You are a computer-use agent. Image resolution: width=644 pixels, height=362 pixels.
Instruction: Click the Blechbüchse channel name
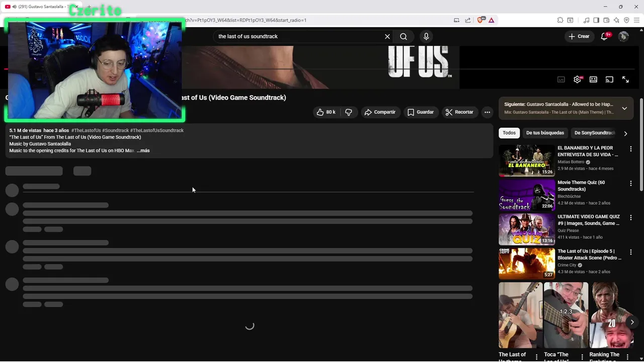569,196
